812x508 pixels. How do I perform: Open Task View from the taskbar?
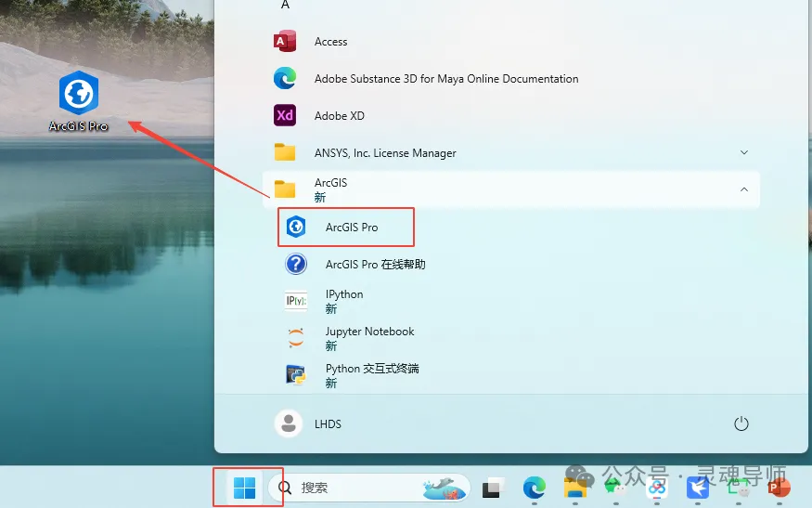[x=494, y=488]
